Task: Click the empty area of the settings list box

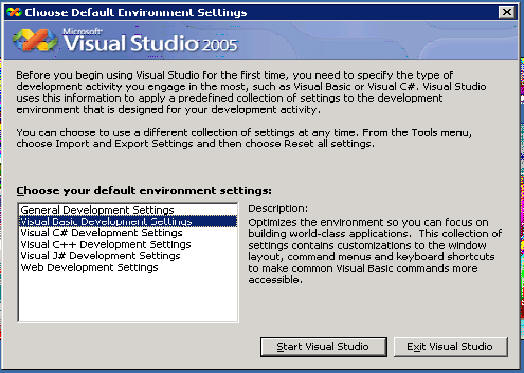Action: (x=128, y=297)
